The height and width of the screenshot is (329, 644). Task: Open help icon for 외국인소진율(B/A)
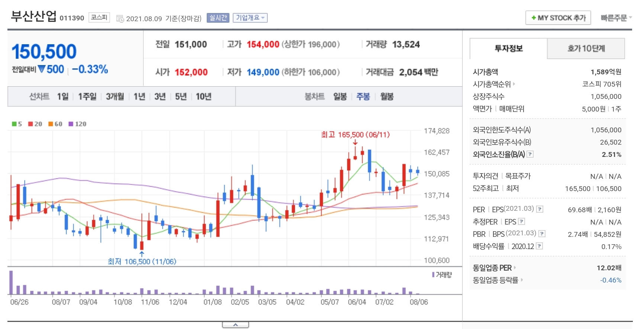(x=530, y=154)
